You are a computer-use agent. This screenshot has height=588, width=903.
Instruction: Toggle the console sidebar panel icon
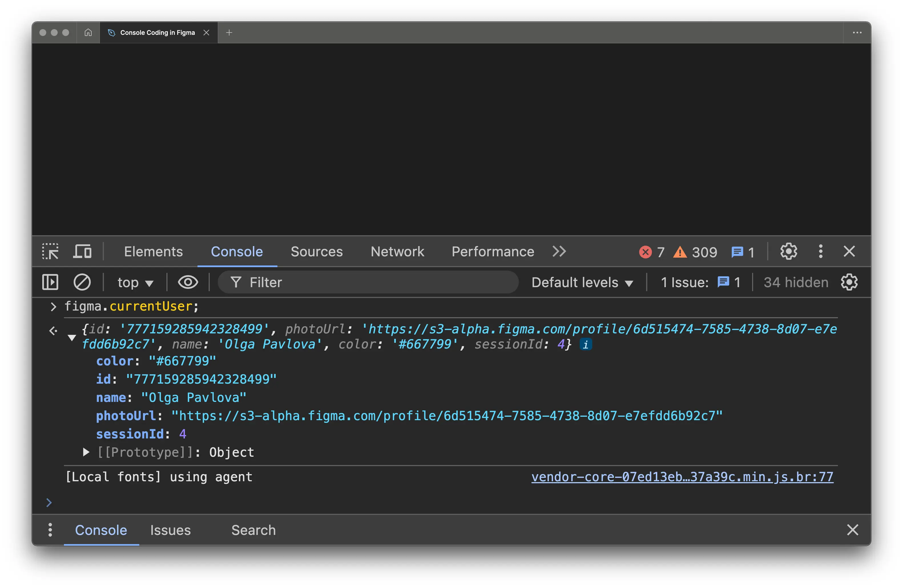[x=50, y=282]
